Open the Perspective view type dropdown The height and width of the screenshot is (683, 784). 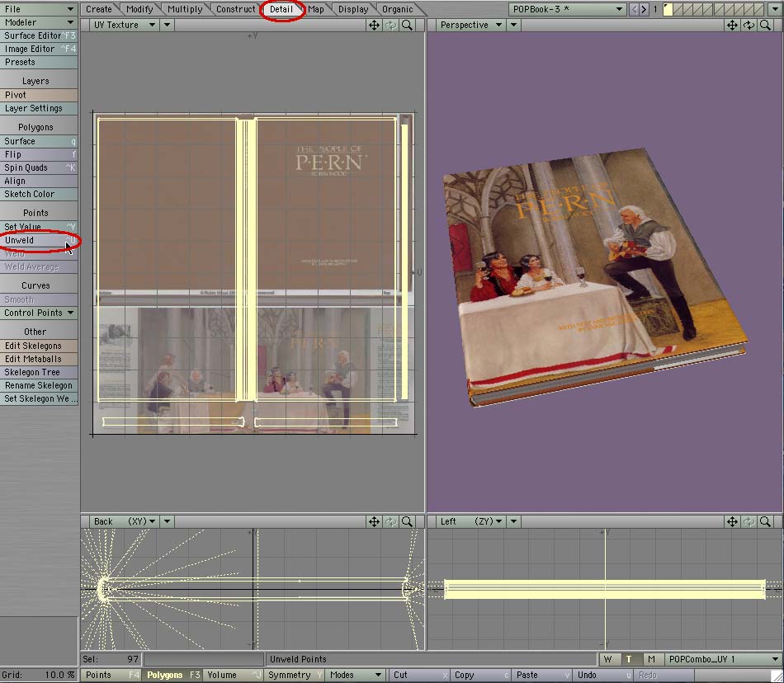(x=470, y=25)
